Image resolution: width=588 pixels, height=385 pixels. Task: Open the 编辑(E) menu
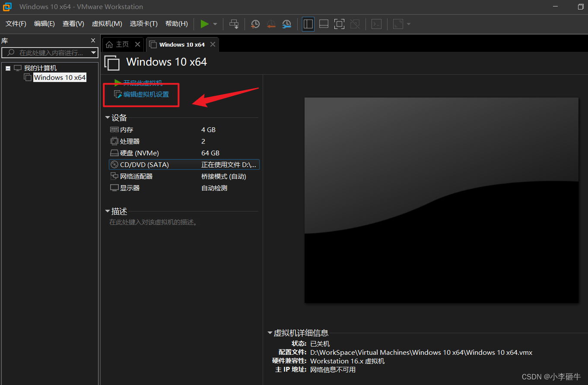pos(44,24)
